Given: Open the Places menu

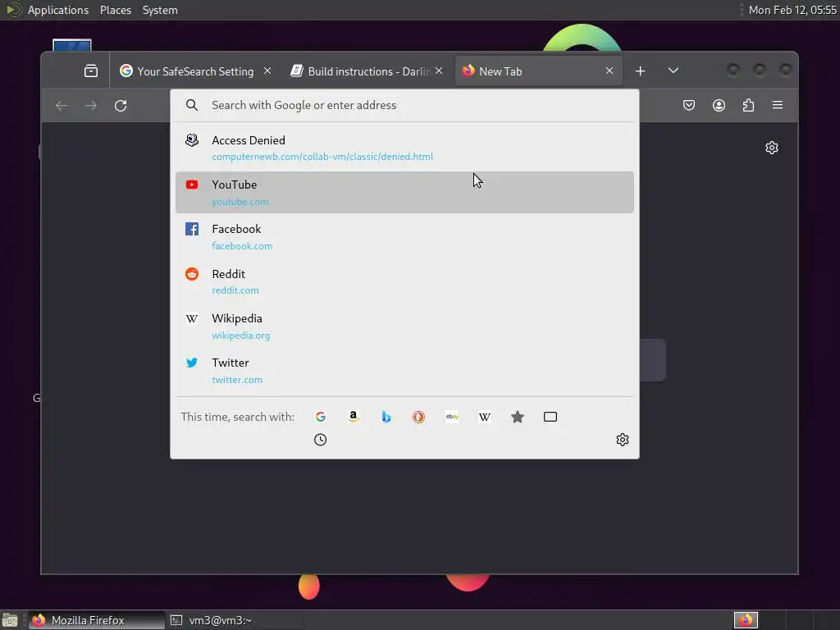Looking at the screenshot, I should point(116,10).
